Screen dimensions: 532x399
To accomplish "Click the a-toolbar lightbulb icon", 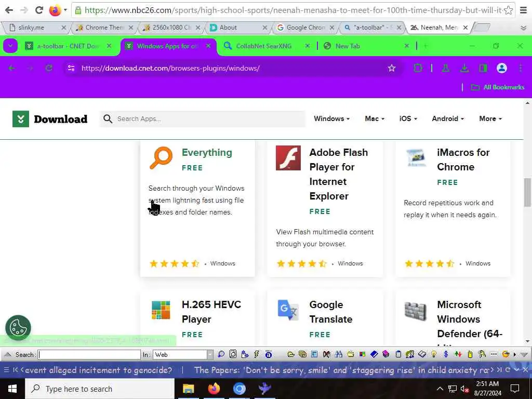I will (x=434, y=354).
